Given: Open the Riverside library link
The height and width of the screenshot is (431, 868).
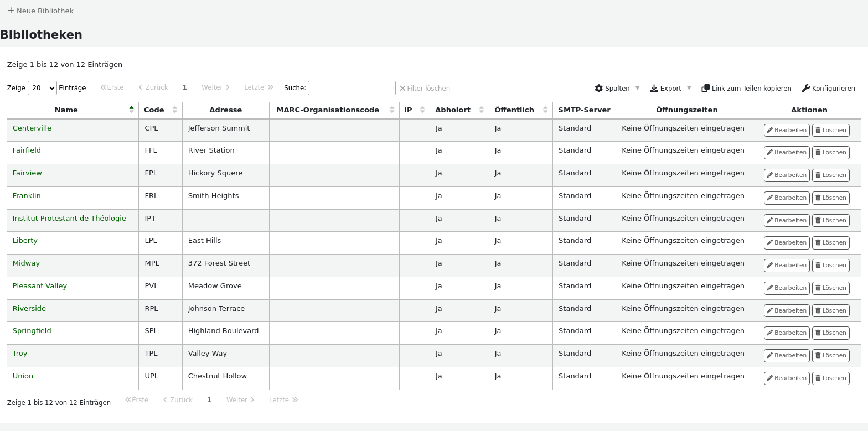Looking at the screenshot, I should 29,308.
